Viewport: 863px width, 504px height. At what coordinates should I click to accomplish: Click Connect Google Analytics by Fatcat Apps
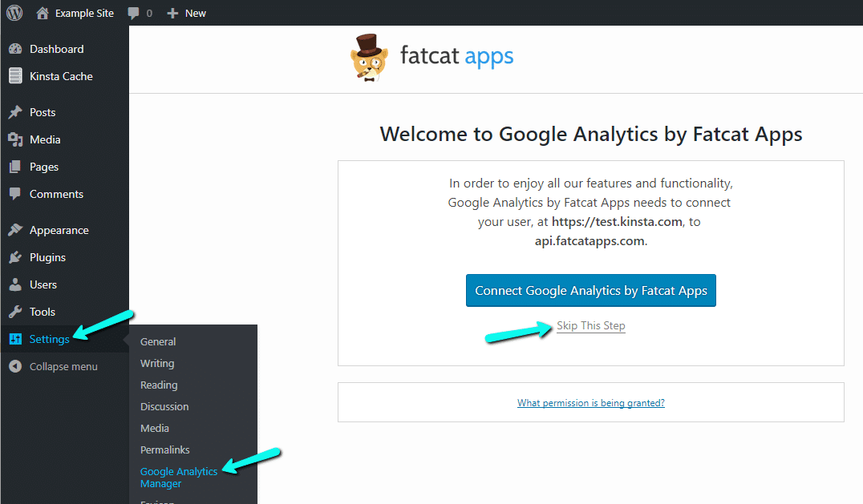591,291
